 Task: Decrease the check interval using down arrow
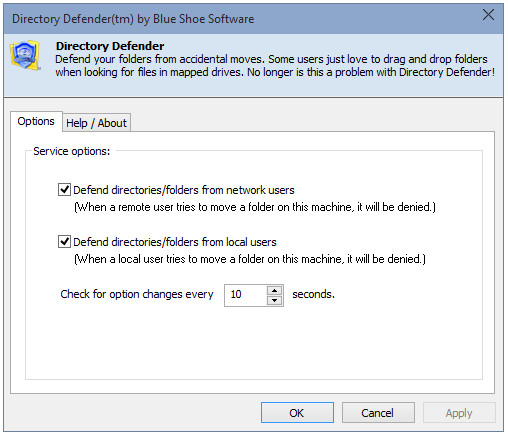(x=274, y=300)
